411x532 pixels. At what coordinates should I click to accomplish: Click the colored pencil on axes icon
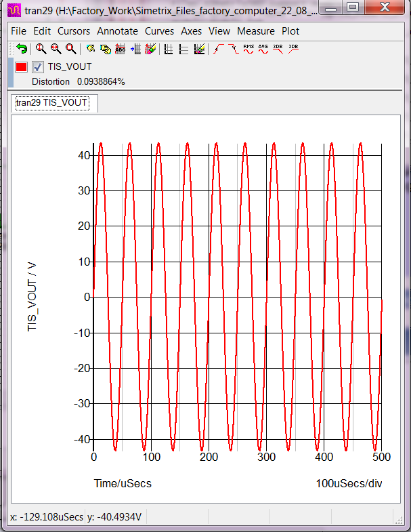click(199, 49)
